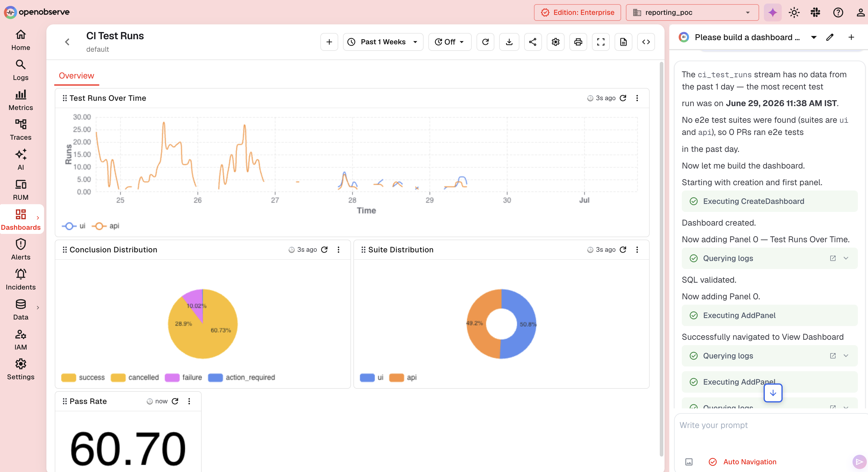868x472 pixels.
Task: Refresh the Pass Rate panel
Action: coord(175,401)
